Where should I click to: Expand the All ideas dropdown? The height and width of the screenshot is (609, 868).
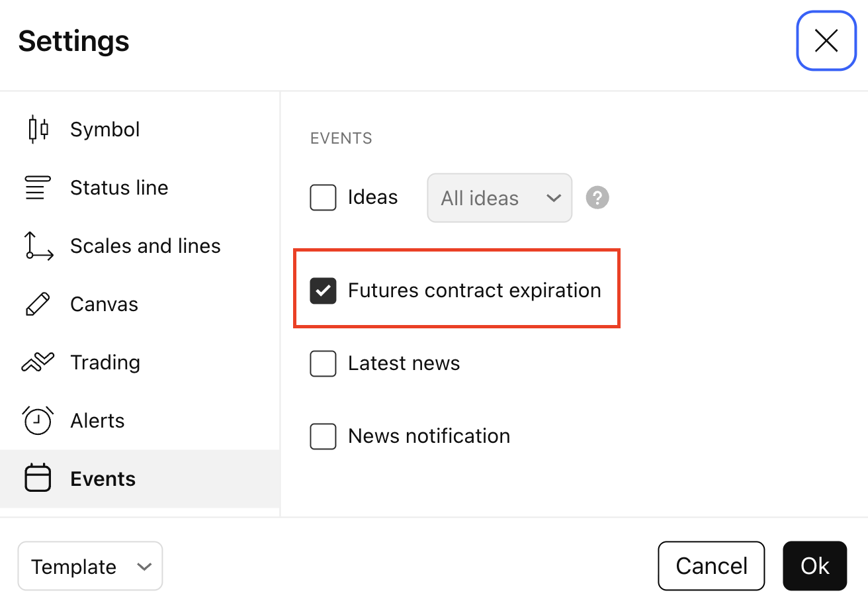(499, 198)
